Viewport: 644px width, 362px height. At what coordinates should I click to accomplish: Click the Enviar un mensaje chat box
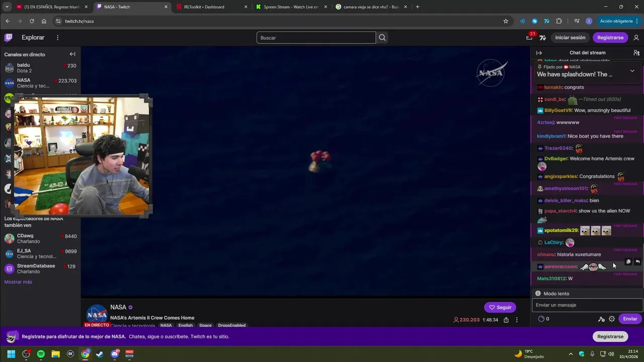tap(587, 305)
